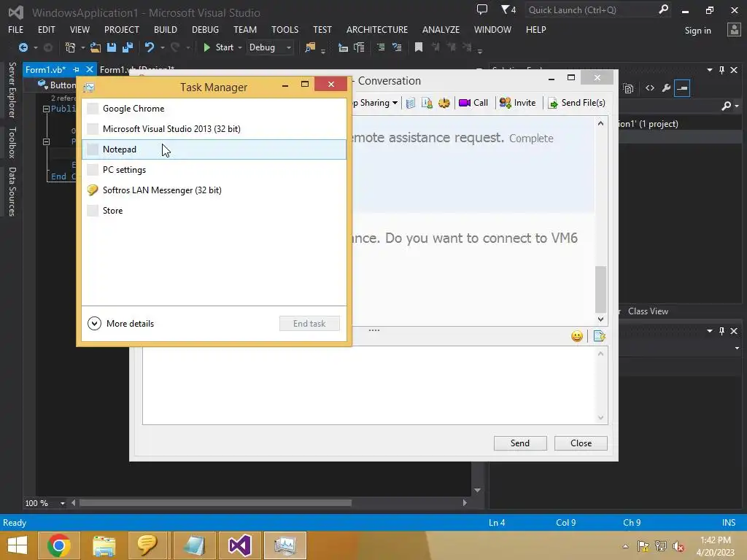Open the DEBUG menu
This screenshot has width=747, height=560.
click(205, 29)
